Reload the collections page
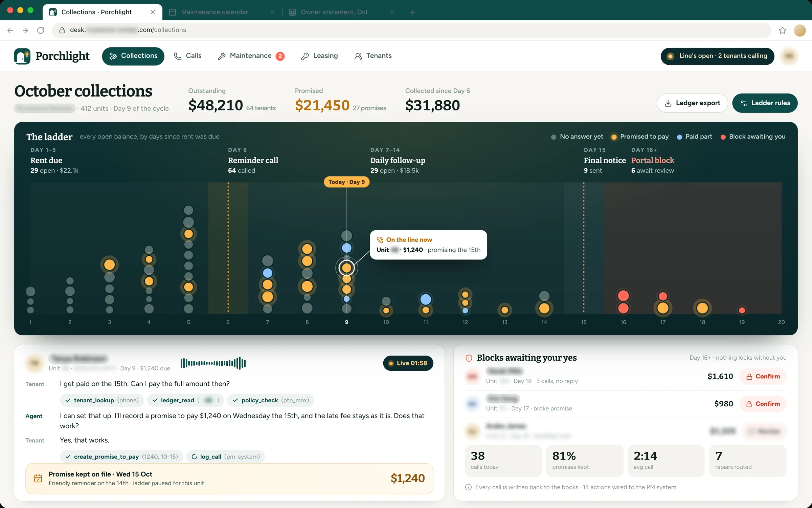The width and height of the screenshot is (812, 508). tap(41, 30)
